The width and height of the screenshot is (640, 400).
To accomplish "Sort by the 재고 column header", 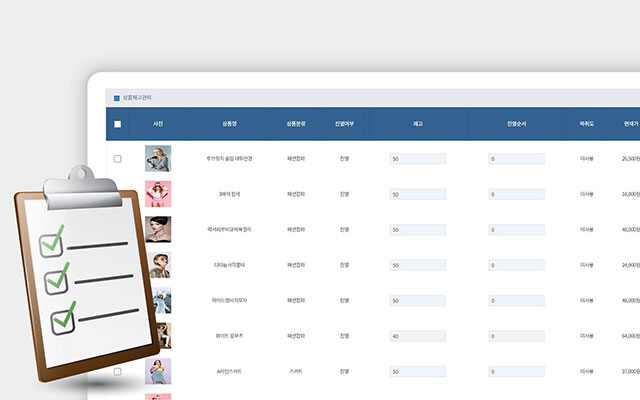I will tap(416, 124).
